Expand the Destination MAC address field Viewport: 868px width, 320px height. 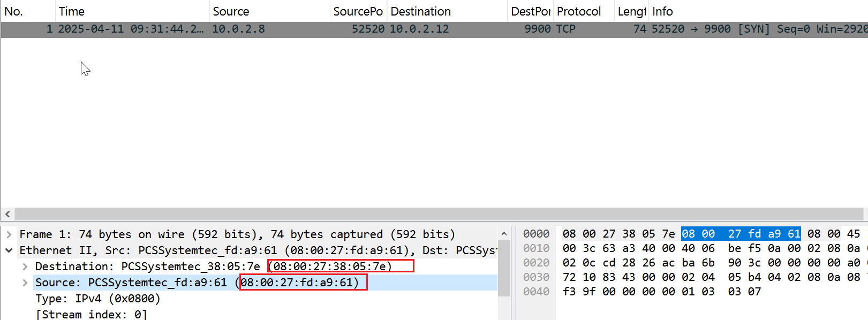tap(25, 266)
